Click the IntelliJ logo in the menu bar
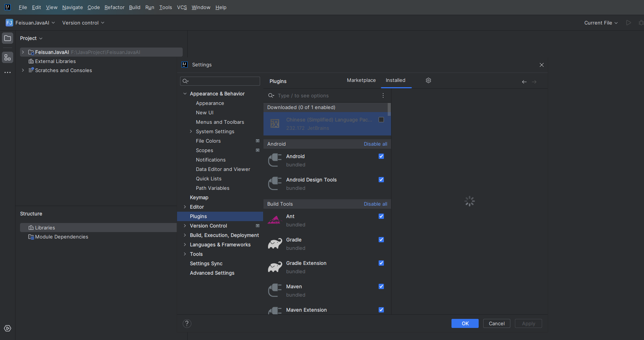This screenshot has width=644, height=340. (x=7, y=7)
